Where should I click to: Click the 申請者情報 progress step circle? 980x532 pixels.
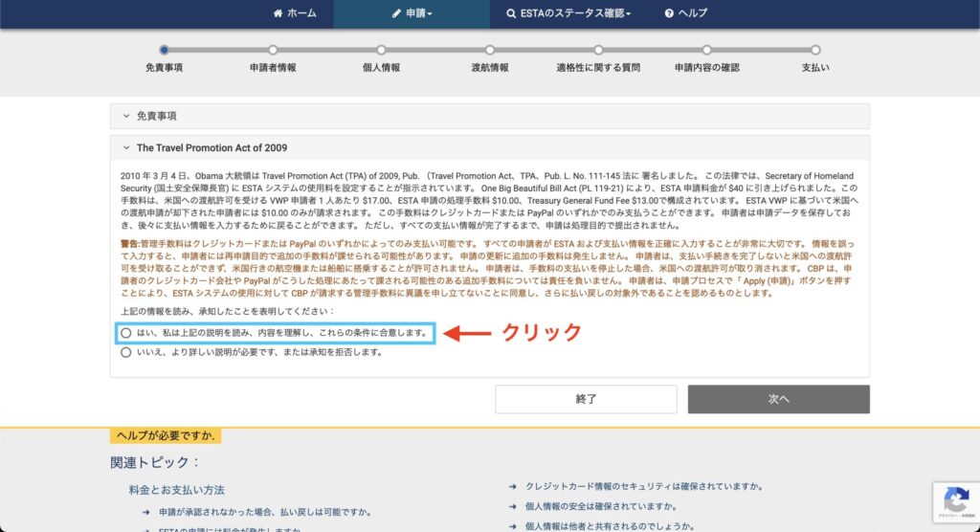(273, 50)
